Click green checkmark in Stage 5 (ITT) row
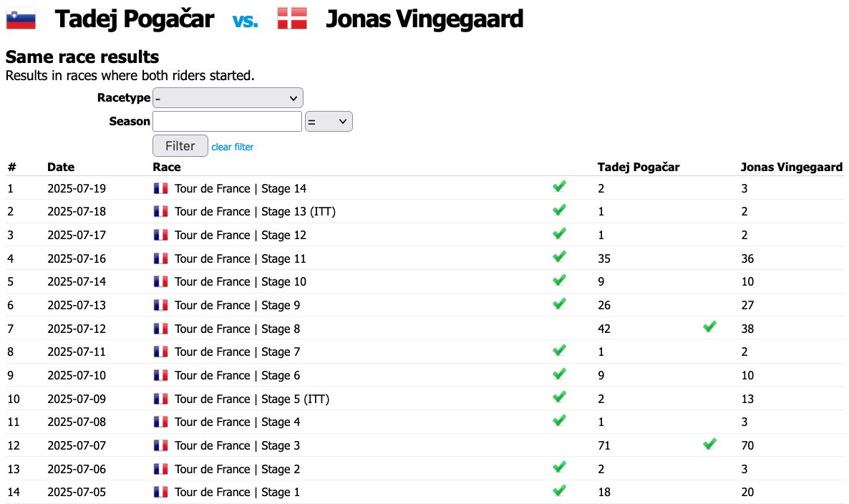This screenshot has width=849, height=504. [559, 397]
